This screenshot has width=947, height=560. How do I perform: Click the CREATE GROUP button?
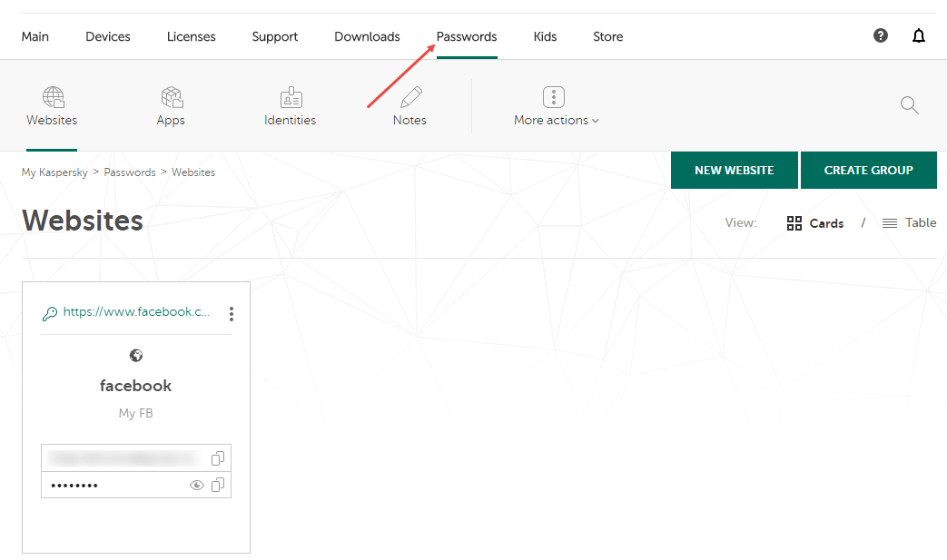pyautogui.click(x=869, y=170)
